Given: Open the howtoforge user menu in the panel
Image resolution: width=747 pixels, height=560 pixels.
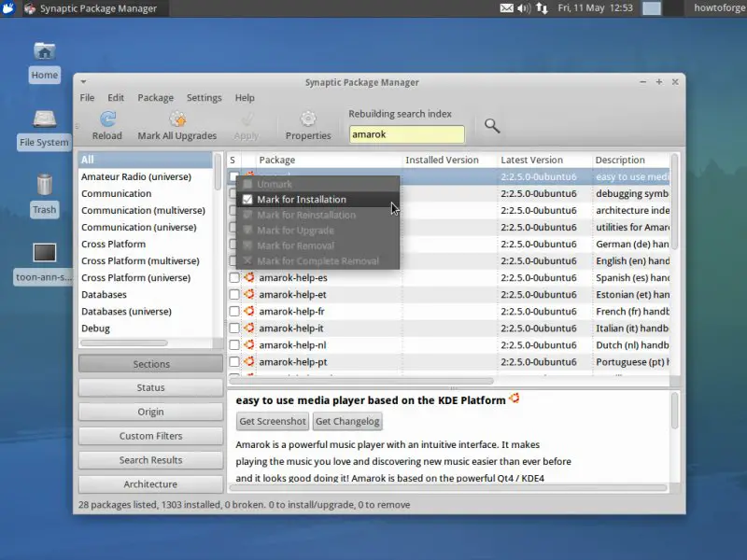Looking at the screenshot, I should (720, 8).
